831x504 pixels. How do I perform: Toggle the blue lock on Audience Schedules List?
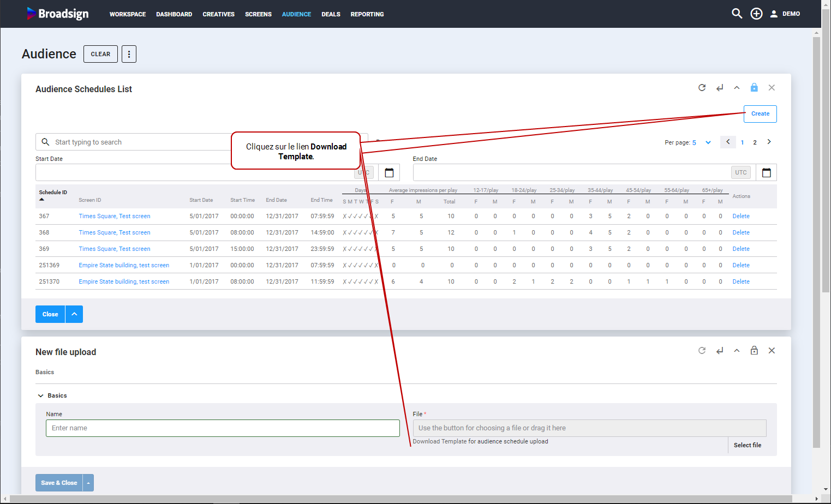[x=754, y=88]
